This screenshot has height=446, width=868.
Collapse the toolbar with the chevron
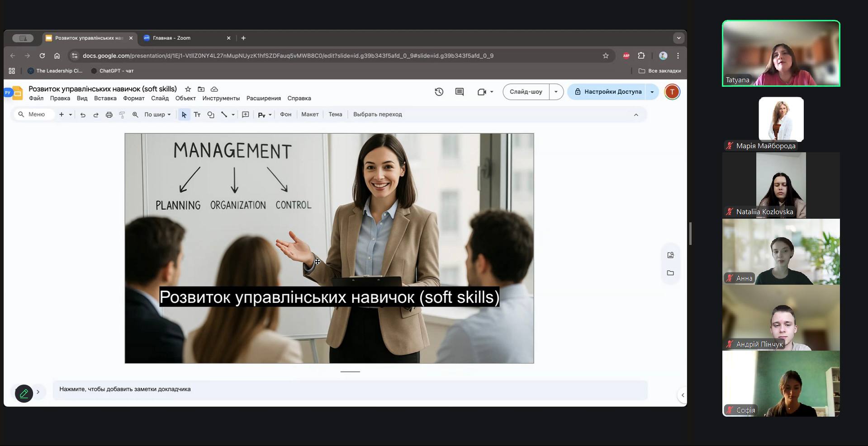636,115
